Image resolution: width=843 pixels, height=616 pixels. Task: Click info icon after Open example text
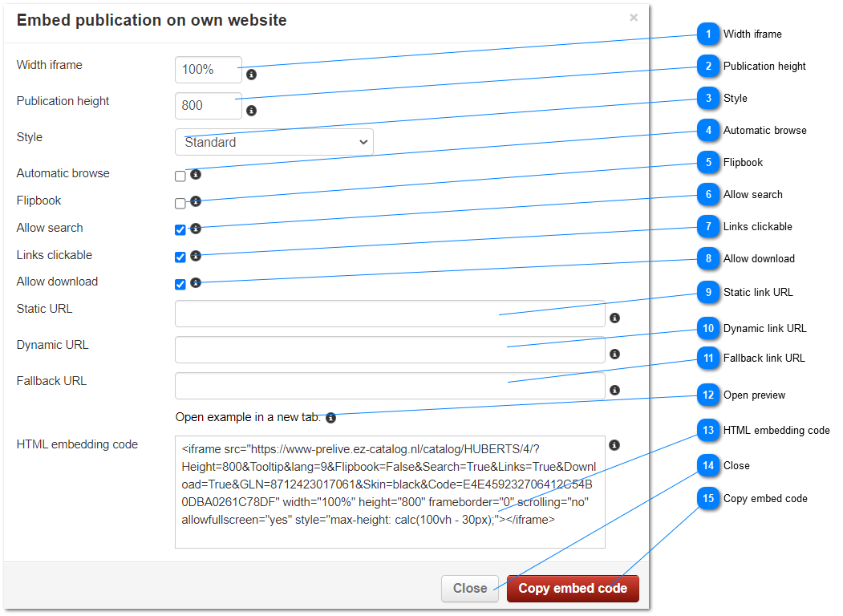coord(331,418)
